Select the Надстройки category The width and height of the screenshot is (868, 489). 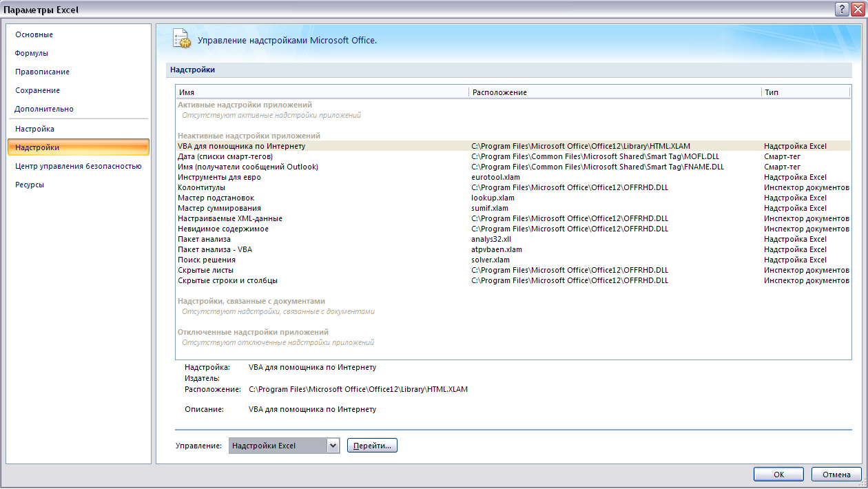(79, 147)
